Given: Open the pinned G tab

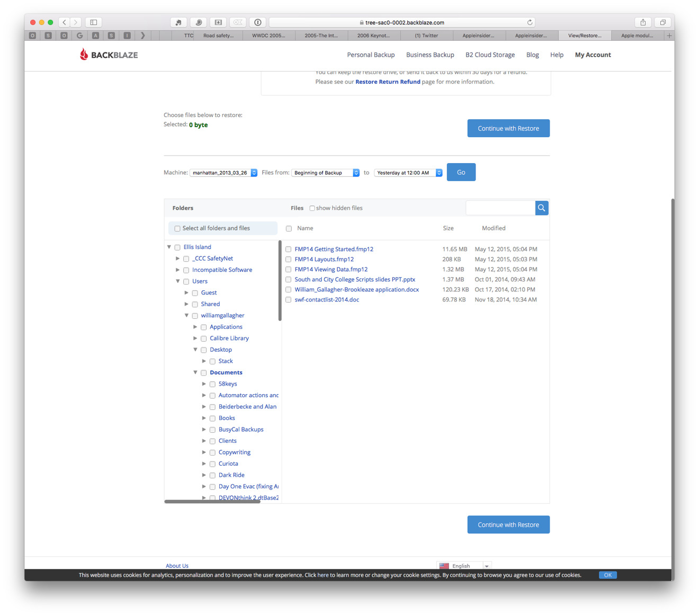Looking at the screenshot, I should [x=80, y=35].
